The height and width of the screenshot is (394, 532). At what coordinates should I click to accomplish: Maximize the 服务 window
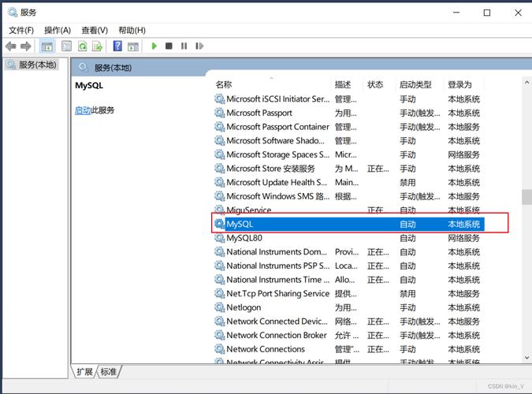tap(487, 13)
